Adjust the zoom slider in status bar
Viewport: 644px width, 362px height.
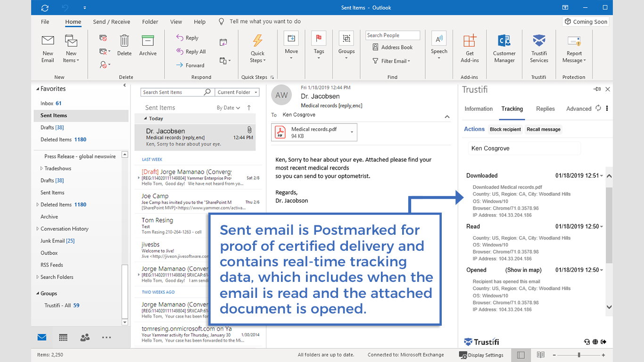(579, 354)
